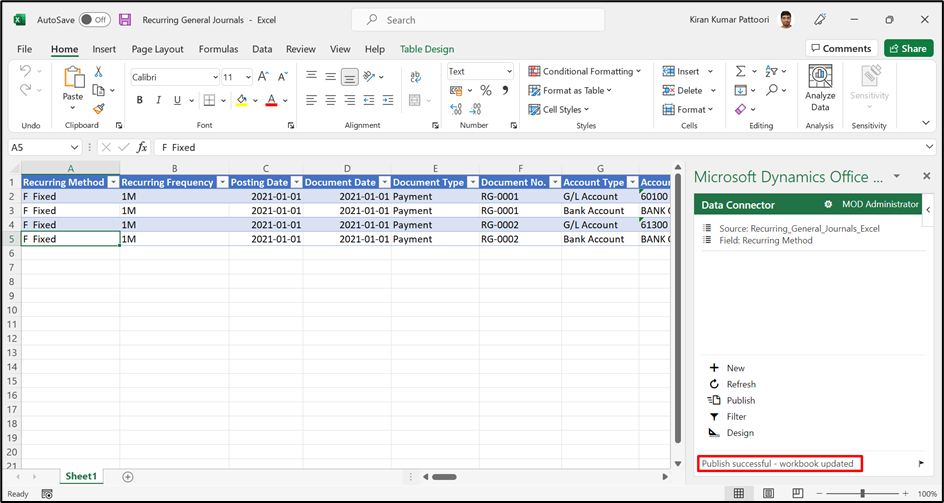
Task: Click the zoom slider handle
Action: [x=862, y=493]
